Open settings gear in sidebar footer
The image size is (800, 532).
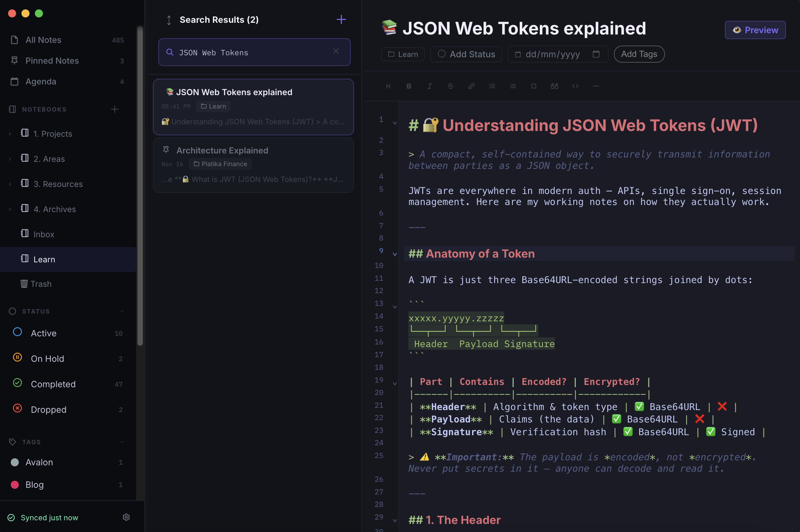coord(126,517)
